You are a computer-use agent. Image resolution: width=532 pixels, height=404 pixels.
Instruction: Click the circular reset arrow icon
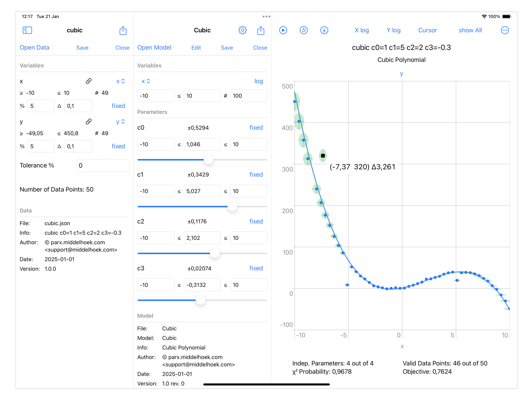pyautogui.click(x=303, y=30)
